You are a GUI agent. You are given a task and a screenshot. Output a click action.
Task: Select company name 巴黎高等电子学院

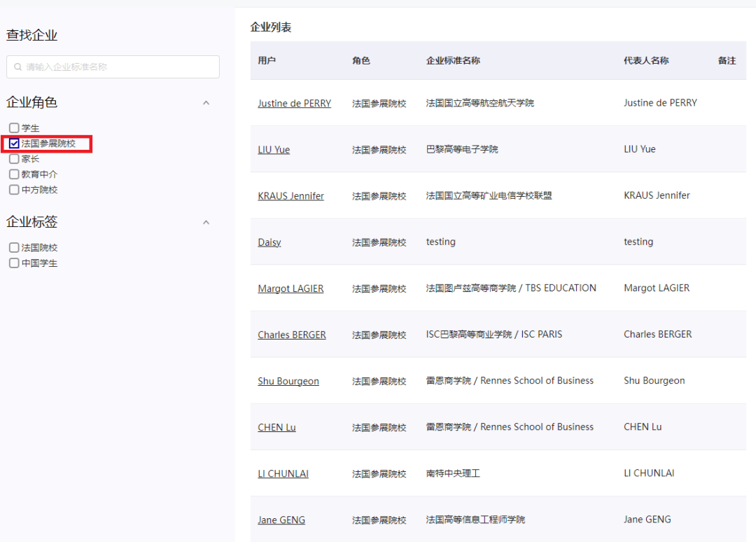coord(462,149)
